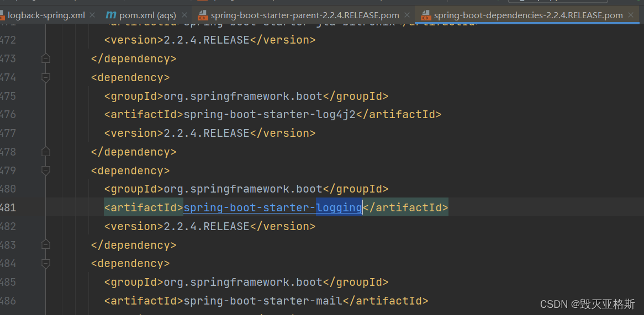Viewport: 644px width, 315px height.
Task: Close spring-boot-starter-parent-2.2.4.RELEASE.pom tab
Action: pyautogui.click(x=407, y=15)
